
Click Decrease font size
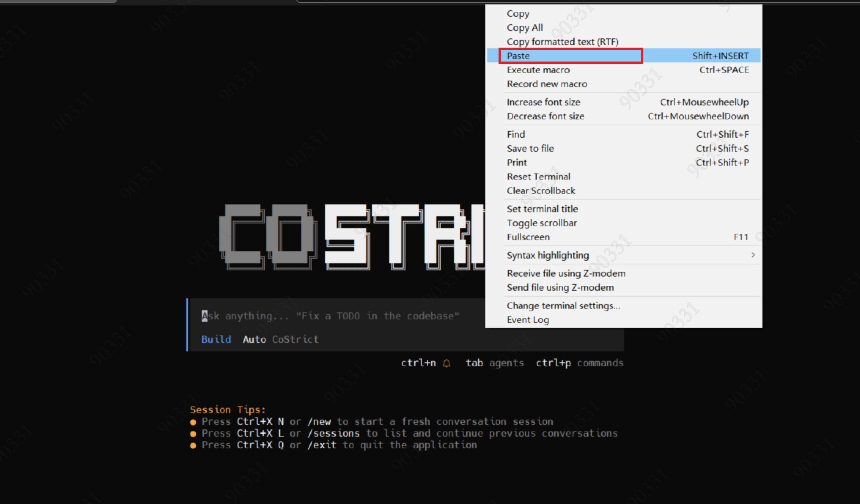tap(545, 116)
